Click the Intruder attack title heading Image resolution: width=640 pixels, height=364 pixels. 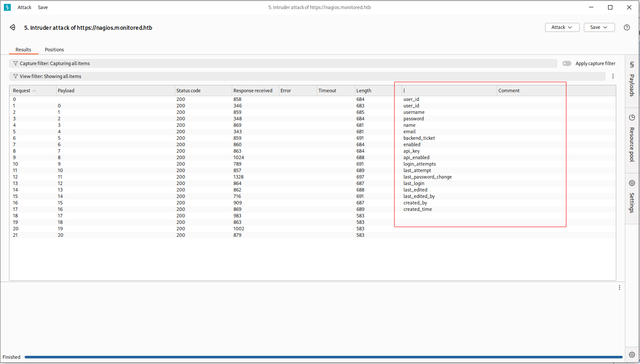point(88,28)
